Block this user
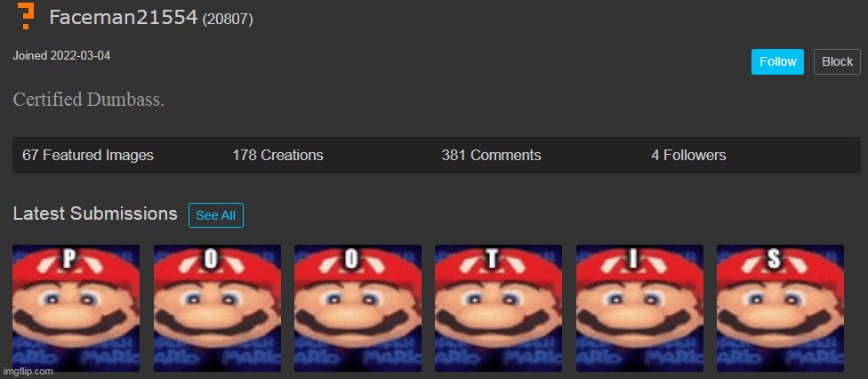Screen dimensions: 868x379 click(837, 61)
